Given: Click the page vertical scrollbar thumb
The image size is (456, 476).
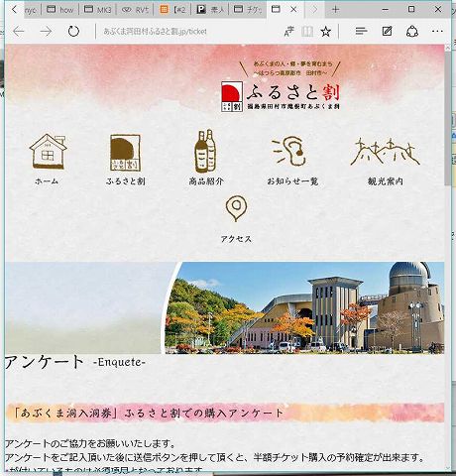Looking at the screenshot, I should 448,119.
